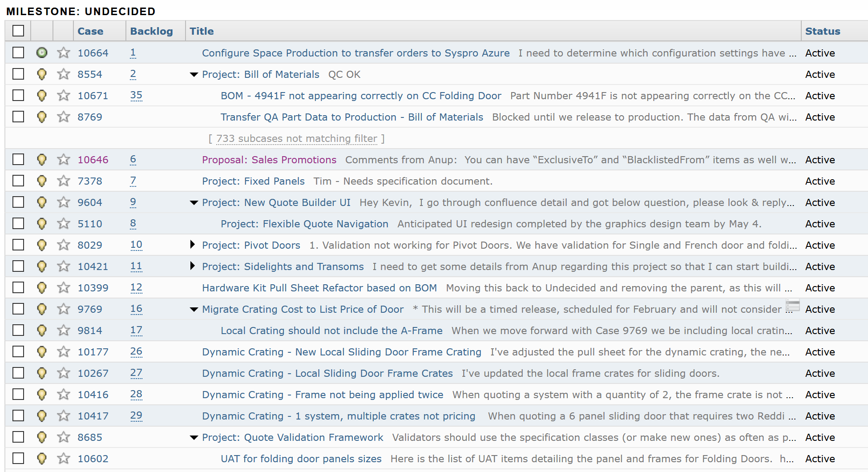Viewport: 868px width, 472px height.
Task: Click lightbulb icon for case 8554
Action: pyautogui.click(x=42, y=74)
